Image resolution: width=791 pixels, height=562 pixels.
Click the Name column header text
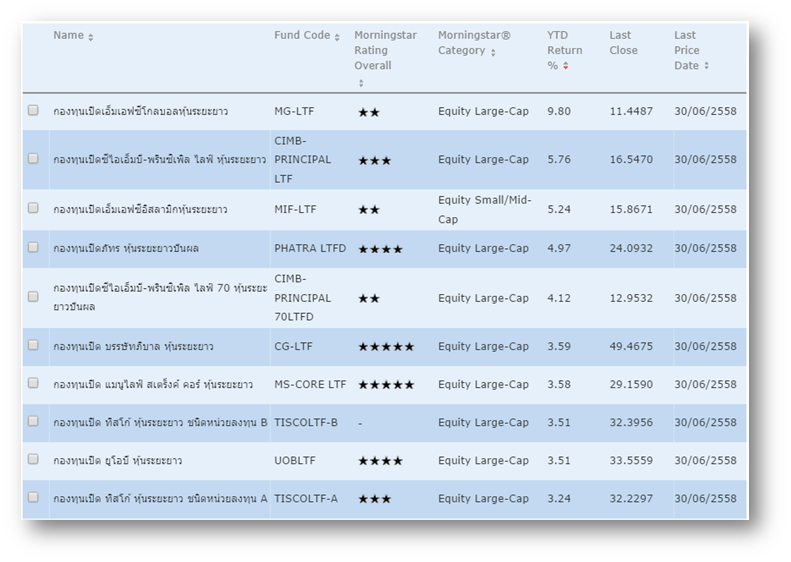click(68, 36)
